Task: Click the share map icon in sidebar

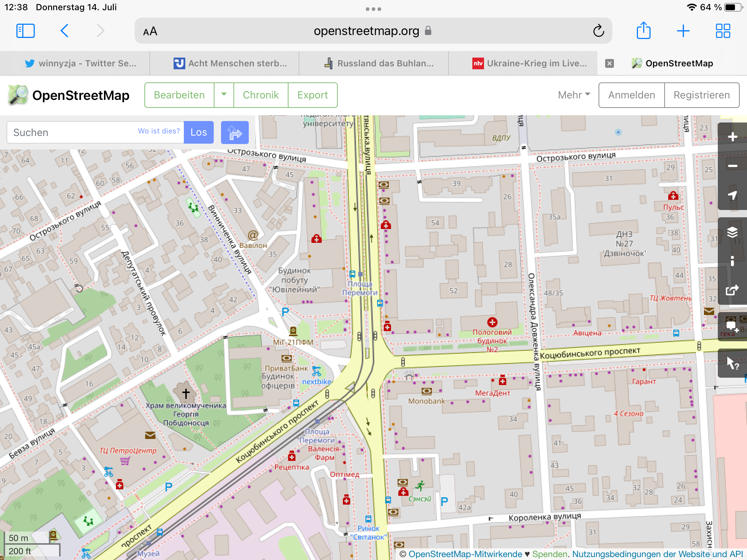Action: click(x=732, y=290)
